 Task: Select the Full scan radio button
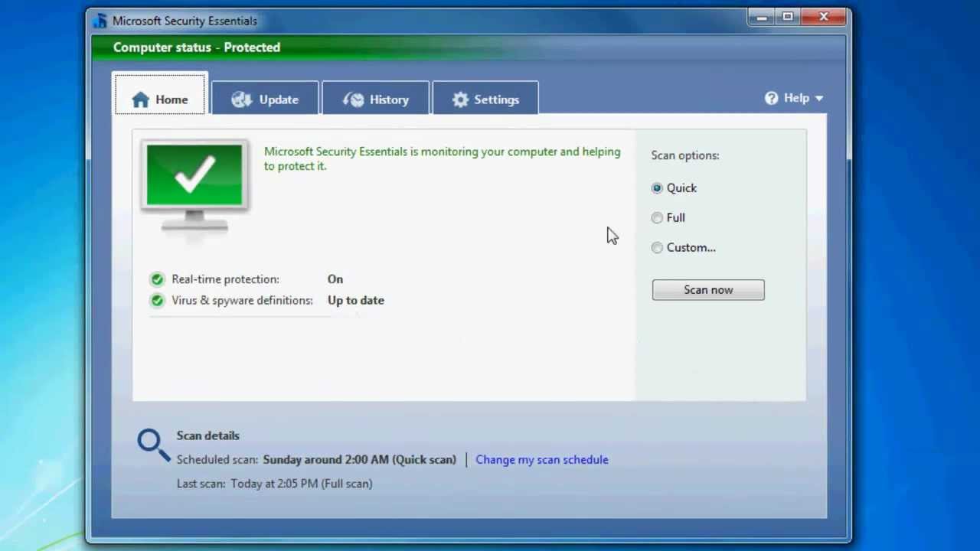[x=657, y=217]
